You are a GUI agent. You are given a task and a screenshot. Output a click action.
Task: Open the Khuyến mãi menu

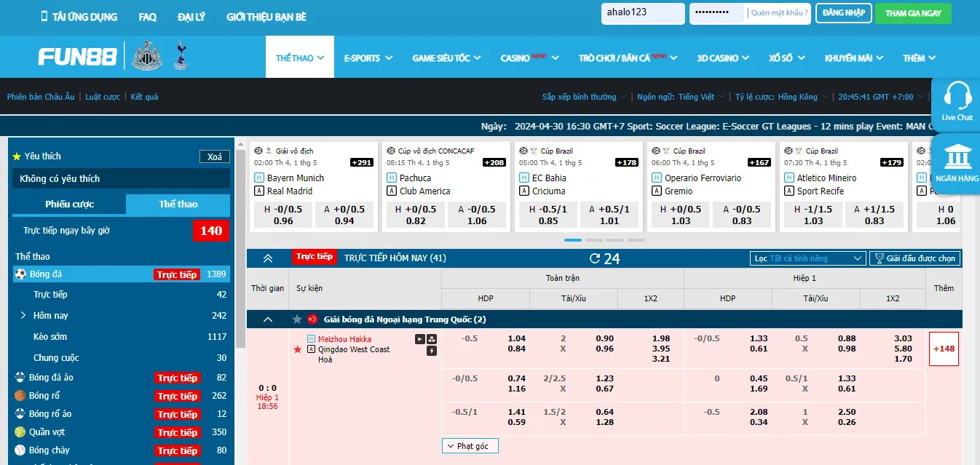853,57
